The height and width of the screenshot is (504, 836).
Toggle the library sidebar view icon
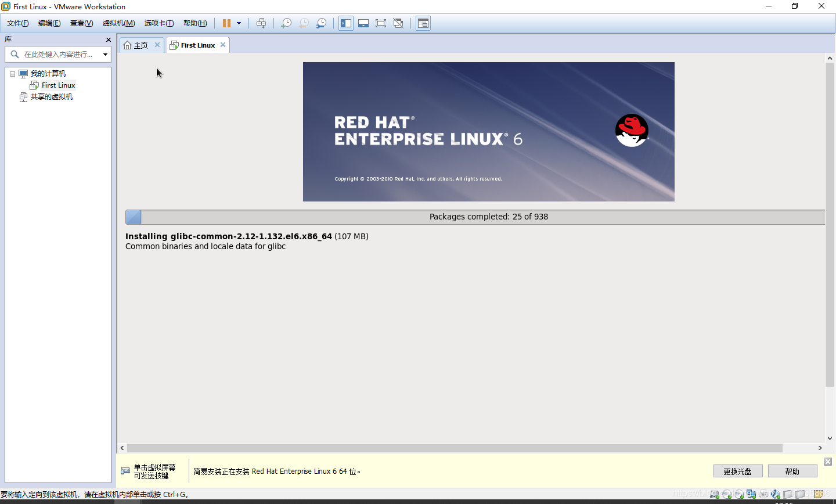click(346, 23)
